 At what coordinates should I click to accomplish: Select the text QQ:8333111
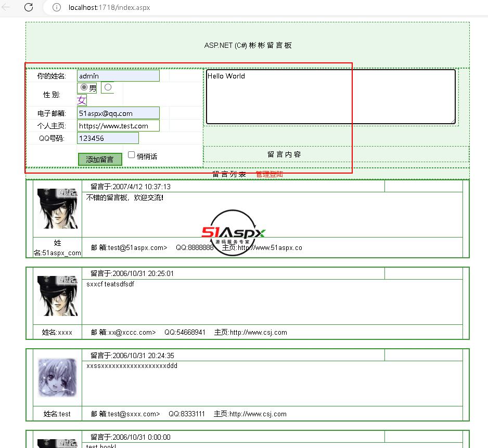point(187,414)
